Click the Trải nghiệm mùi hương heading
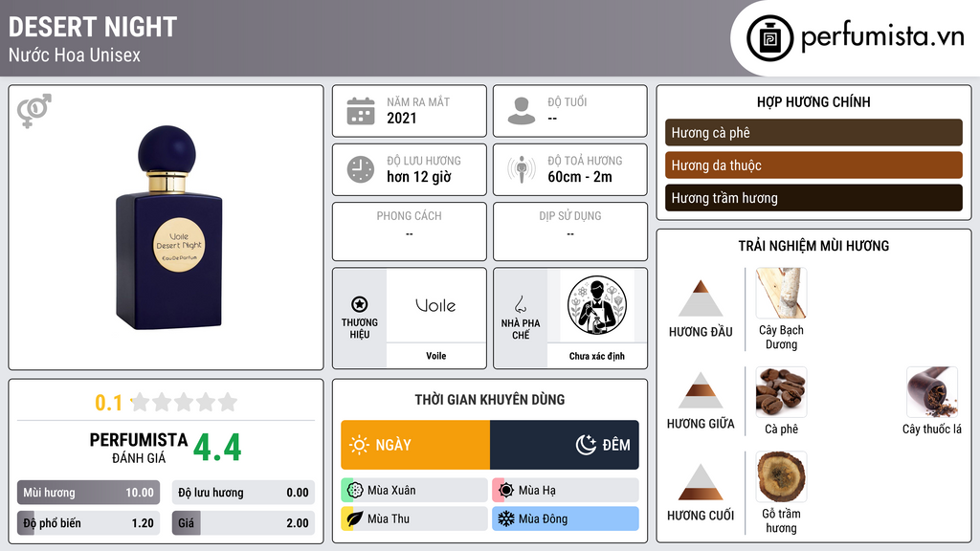980x551 pixels. (813, 246)
